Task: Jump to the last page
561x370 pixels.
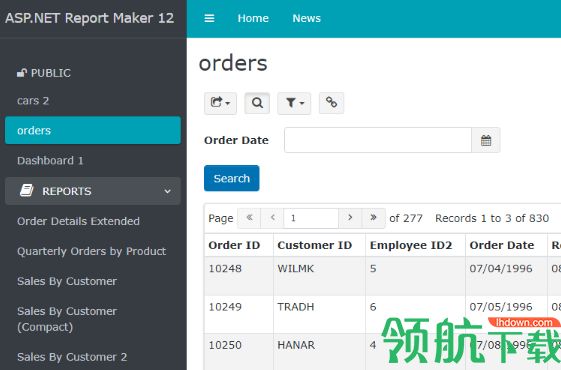Action: (373, 218)
